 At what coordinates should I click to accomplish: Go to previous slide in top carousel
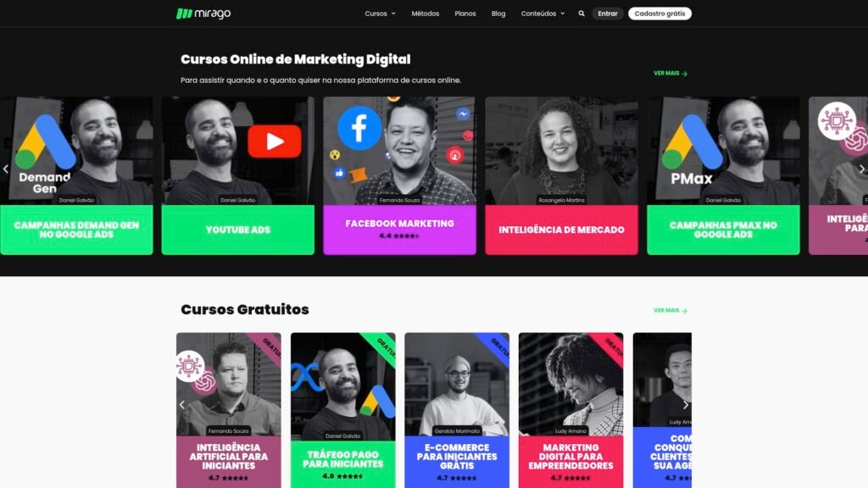(x=6, y=169)
